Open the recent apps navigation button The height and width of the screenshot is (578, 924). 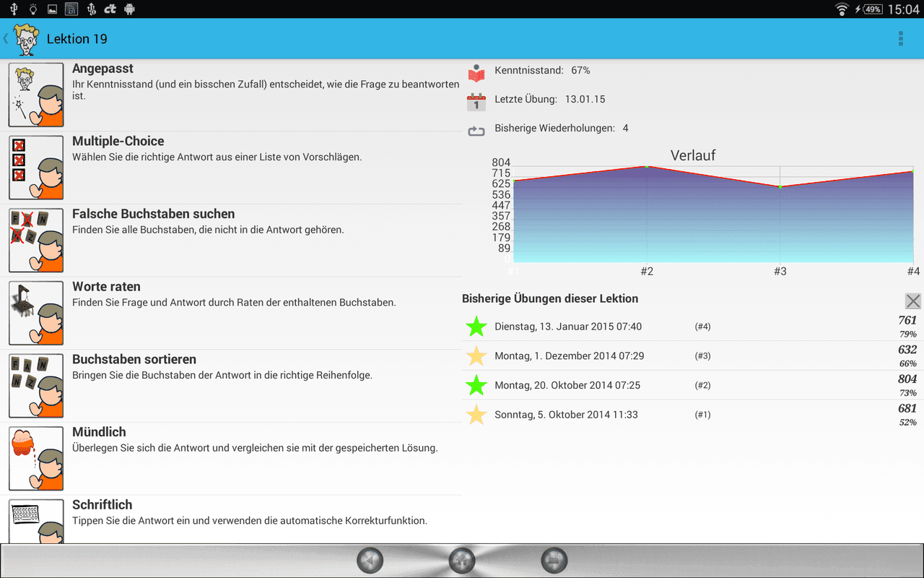click(554, 561)
